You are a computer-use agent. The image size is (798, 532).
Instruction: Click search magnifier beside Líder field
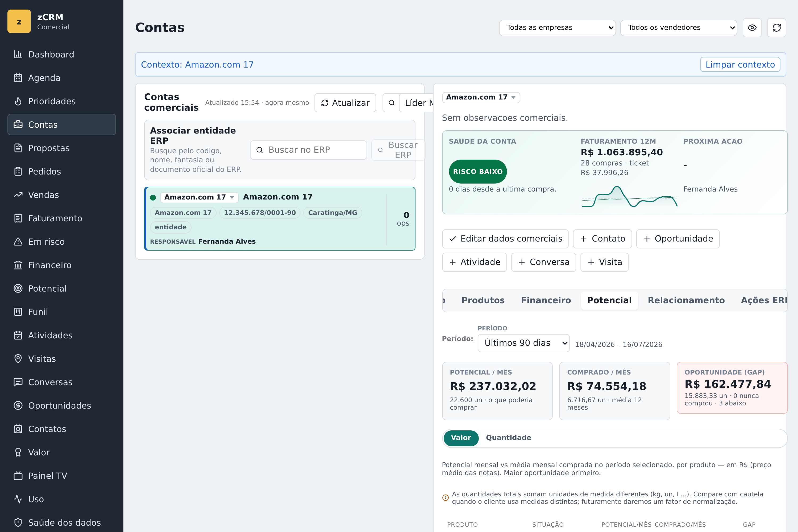tap(391, 103)
